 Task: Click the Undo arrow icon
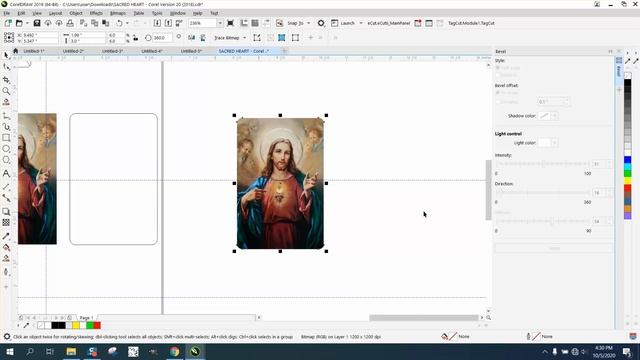pyautogui.click(x=119, y=23)
